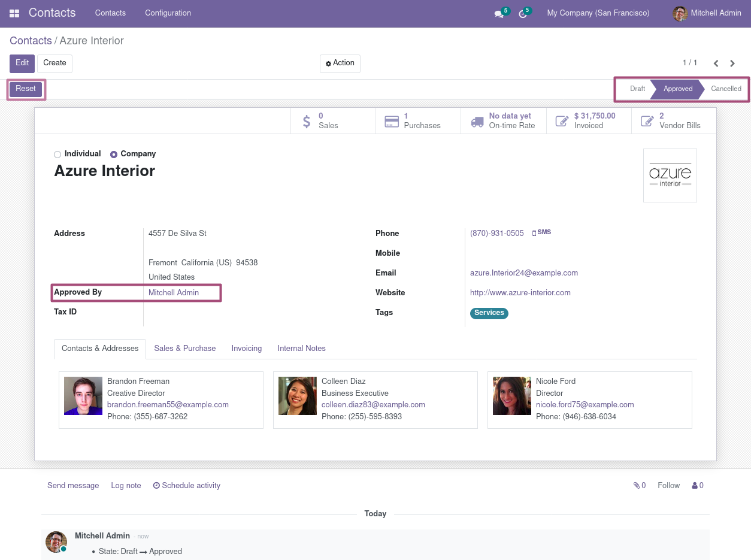
Task: Select the Approved status stage
Action: tap(678, 89)
